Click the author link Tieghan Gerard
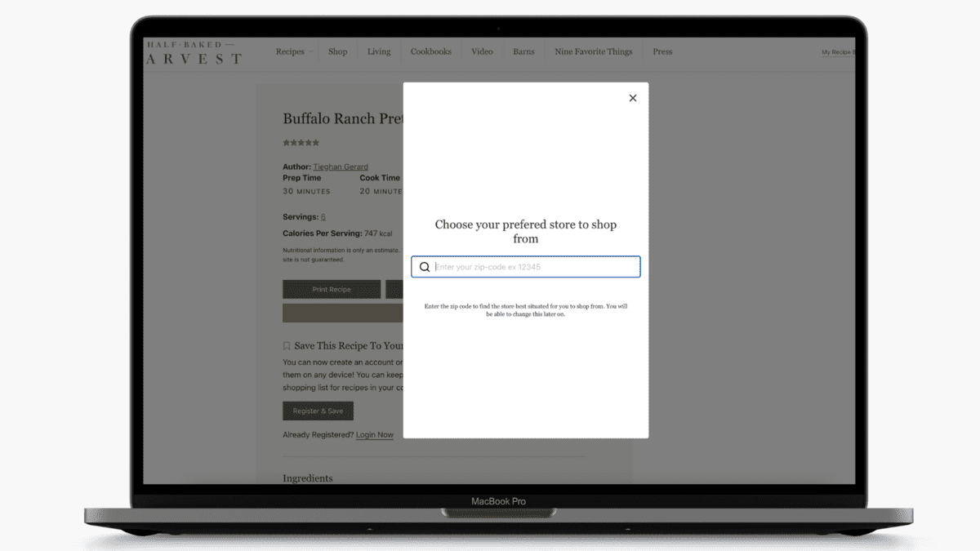Screen dimensions: 980x551 [341, 167]
